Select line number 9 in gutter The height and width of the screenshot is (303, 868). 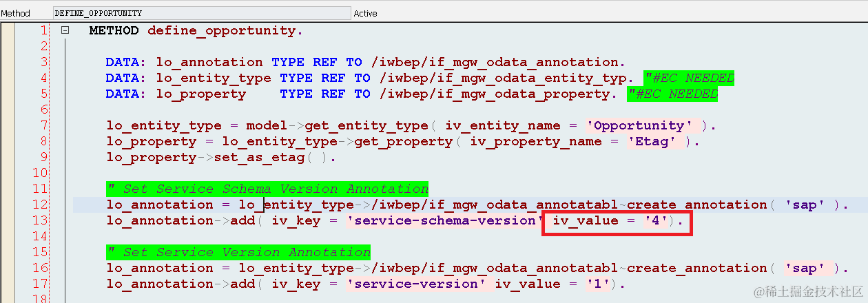point(43,157)
